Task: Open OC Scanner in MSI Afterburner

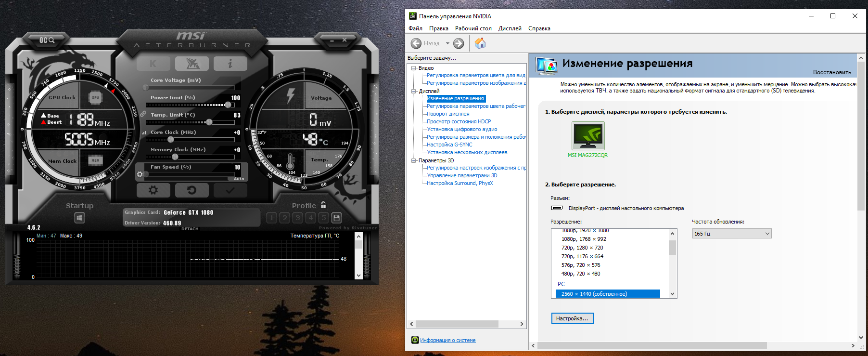Action: click(x=47, y=40)
